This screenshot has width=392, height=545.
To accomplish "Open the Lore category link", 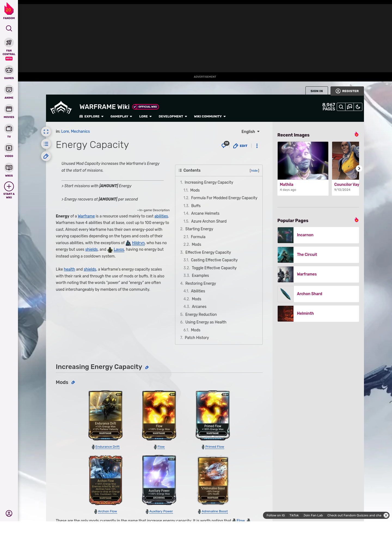I will pyautogui.click(x=65, y=131).
